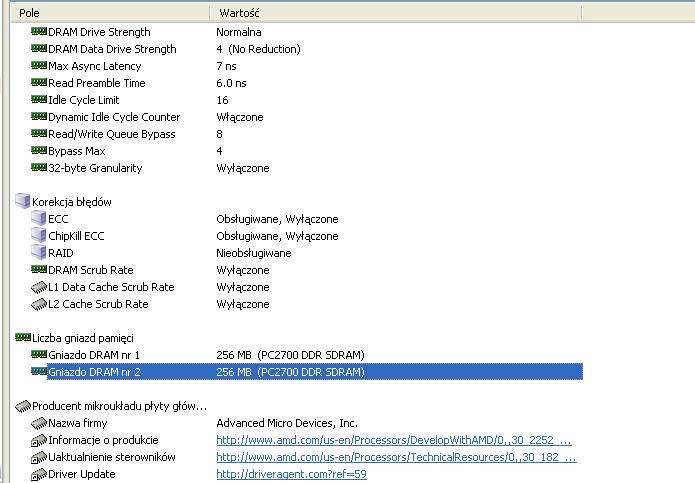Click the value '7 ns'
Image resolution: width=695 pixels, height=483 pixels.
click(226, 66)
